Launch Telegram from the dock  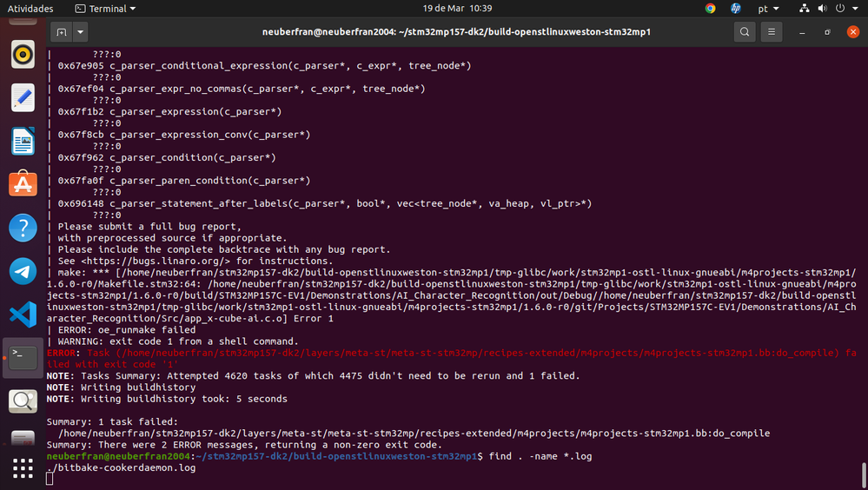(x=23, y=271)
